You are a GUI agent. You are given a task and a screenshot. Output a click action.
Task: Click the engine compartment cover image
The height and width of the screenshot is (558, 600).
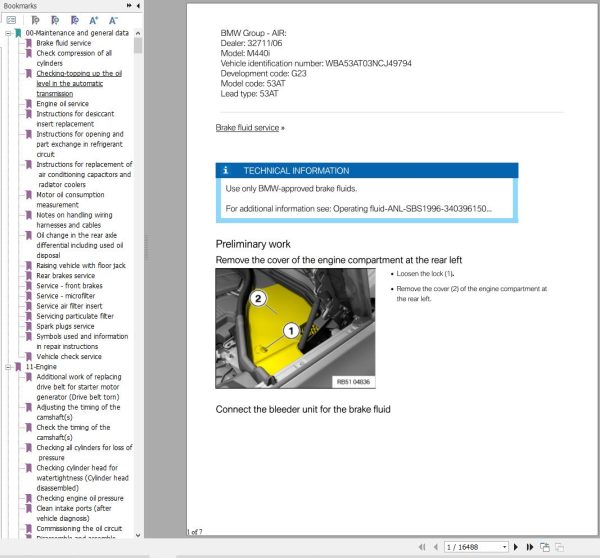(295, 328)
